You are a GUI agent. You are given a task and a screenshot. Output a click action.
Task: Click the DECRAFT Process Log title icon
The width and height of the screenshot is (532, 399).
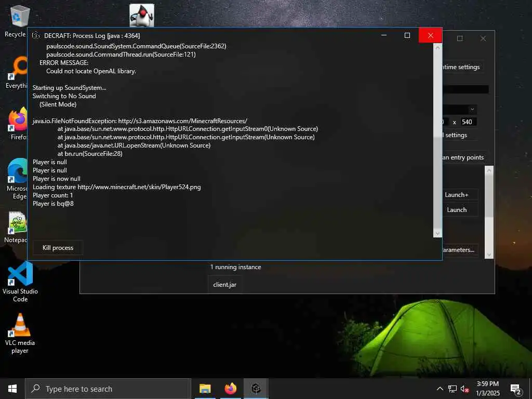click(36, 35)
